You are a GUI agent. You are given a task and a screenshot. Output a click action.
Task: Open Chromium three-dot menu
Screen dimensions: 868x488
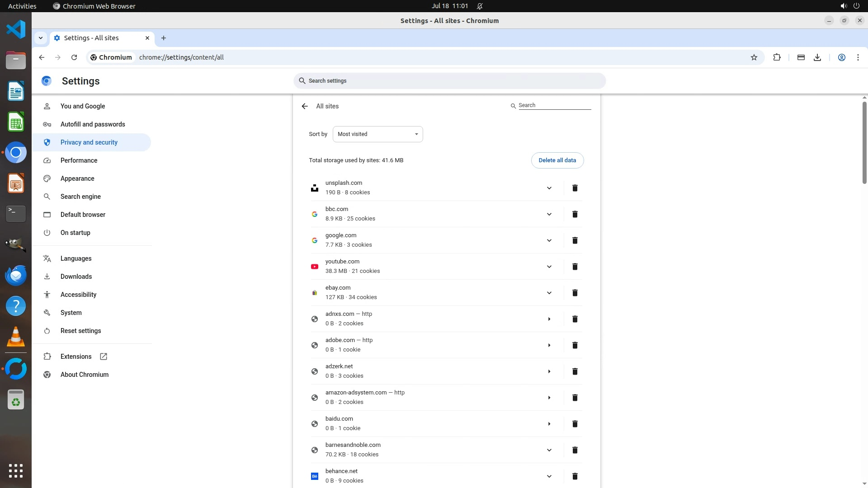coord(858,57)
